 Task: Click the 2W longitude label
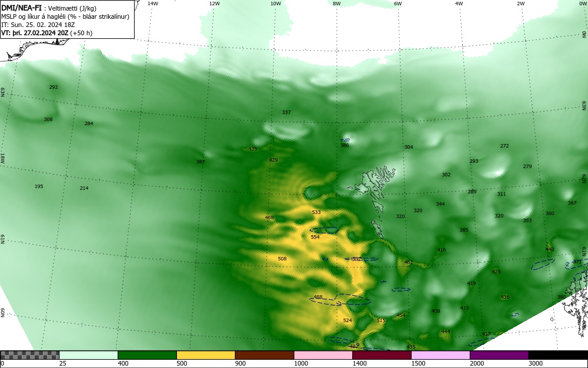pyautogui.click(x=520, y=4)
